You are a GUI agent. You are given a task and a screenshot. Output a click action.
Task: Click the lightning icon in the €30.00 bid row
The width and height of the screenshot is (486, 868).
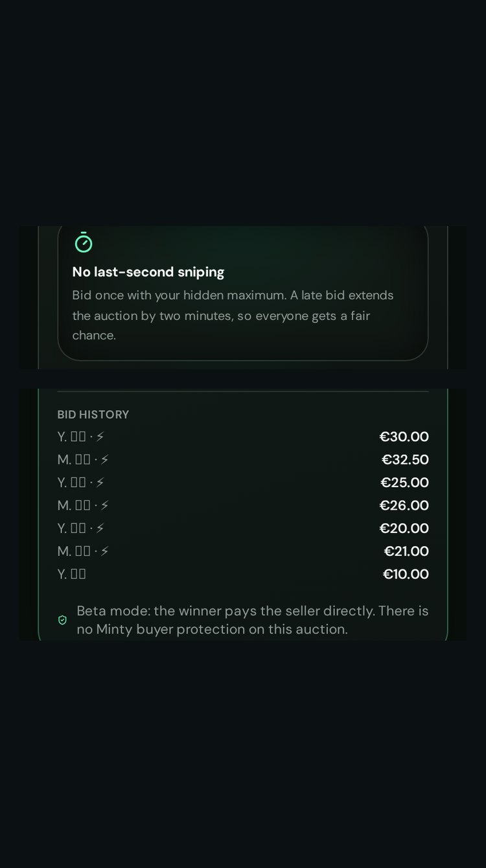pos(100,437)
